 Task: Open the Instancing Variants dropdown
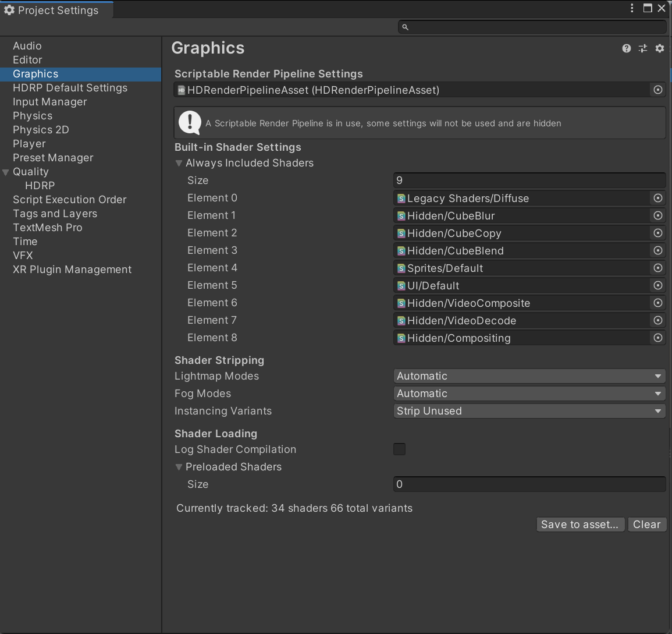tap(529, 411)
